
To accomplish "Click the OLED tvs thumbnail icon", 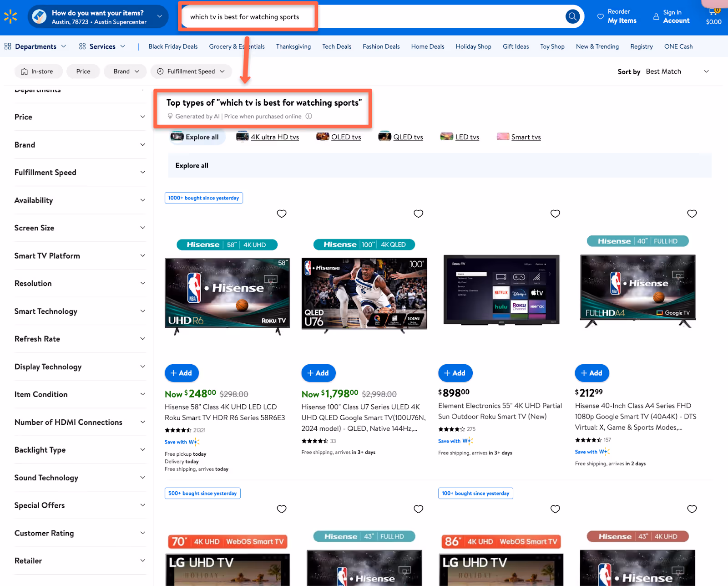I will [x=323, y=137].
